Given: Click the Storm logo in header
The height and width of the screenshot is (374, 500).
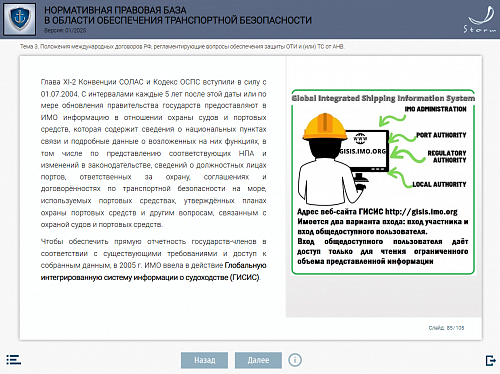Looking at the screenshot, I should pos(480,20).
